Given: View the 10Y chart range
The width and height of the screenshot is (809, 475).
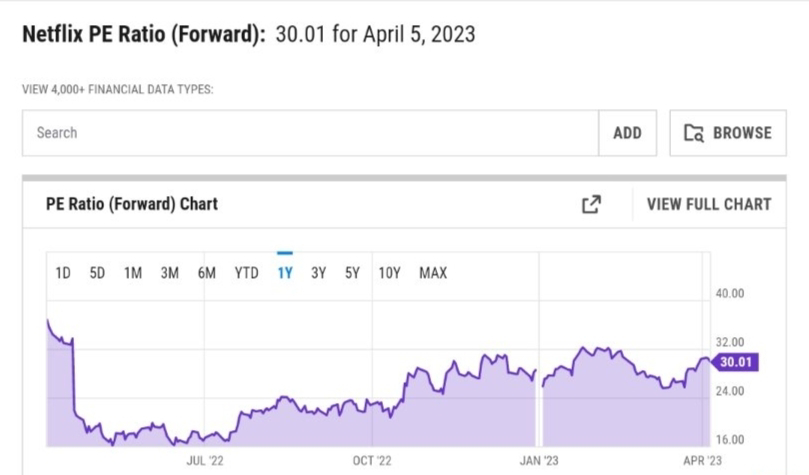Looking at the screenshot, I should pos(390,273).
